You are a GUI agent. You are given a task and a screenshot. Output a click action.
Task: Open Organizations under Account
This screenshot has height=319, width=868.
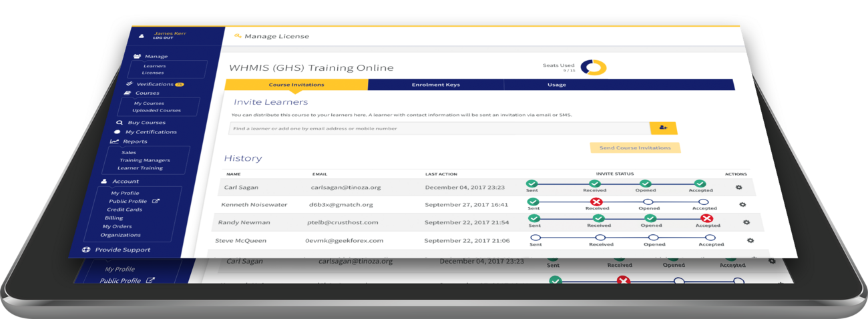point(121,235)
